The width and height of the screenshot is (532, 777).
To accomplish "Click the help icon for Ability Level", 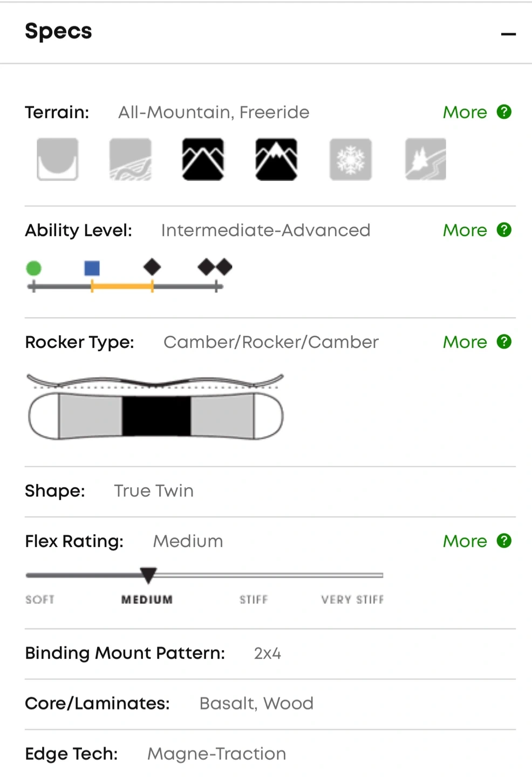I will [504, 230].
